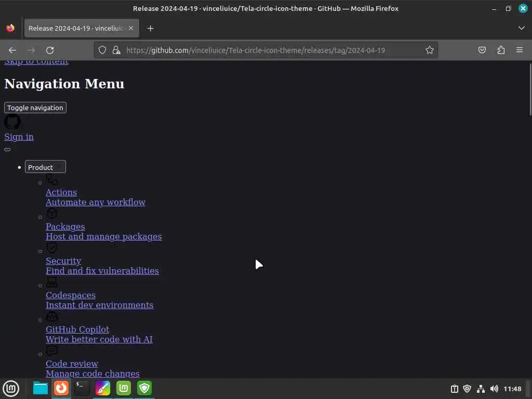532x399 pixels.
Task: Open the notification tray icon
Action: point(454,389)
